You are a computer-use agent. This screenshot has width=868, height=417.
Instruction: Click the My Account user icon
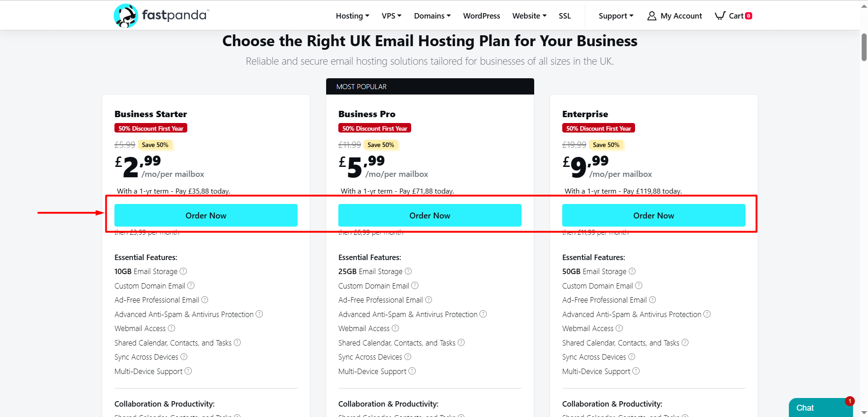(651, 16)
